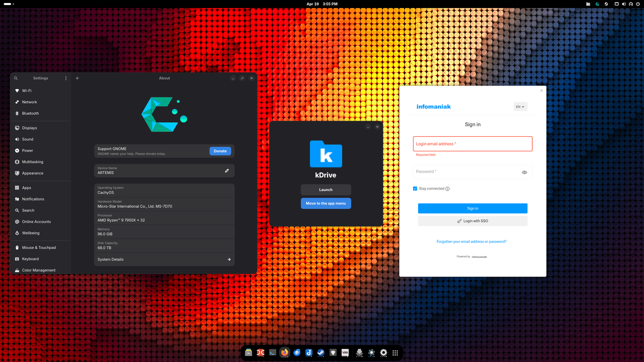Click the blue Sign in button
644x362 pixels.
(x=472, y=208)
